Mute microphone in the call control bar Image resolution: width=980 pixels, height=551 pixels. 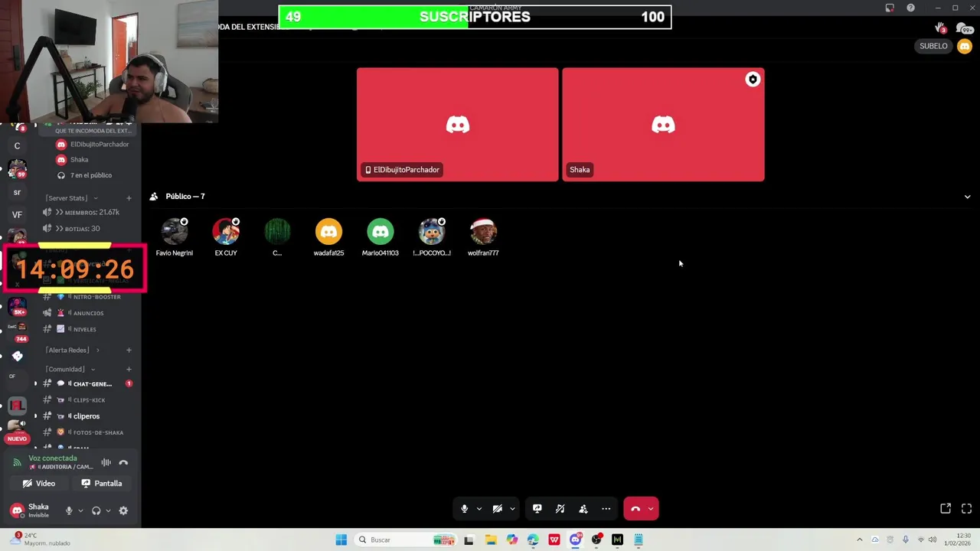[464, 509]
